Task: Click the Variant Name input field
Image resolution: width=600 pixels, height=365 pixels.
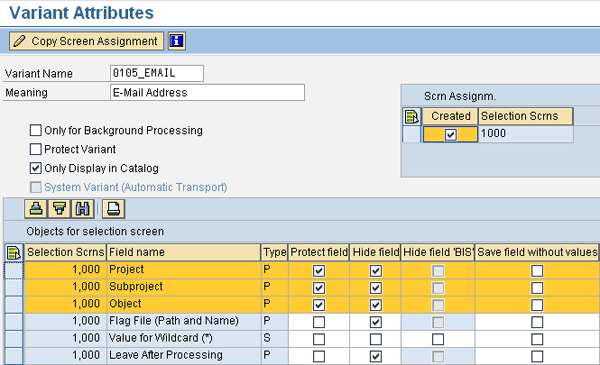Action: (x=157, y=73)
